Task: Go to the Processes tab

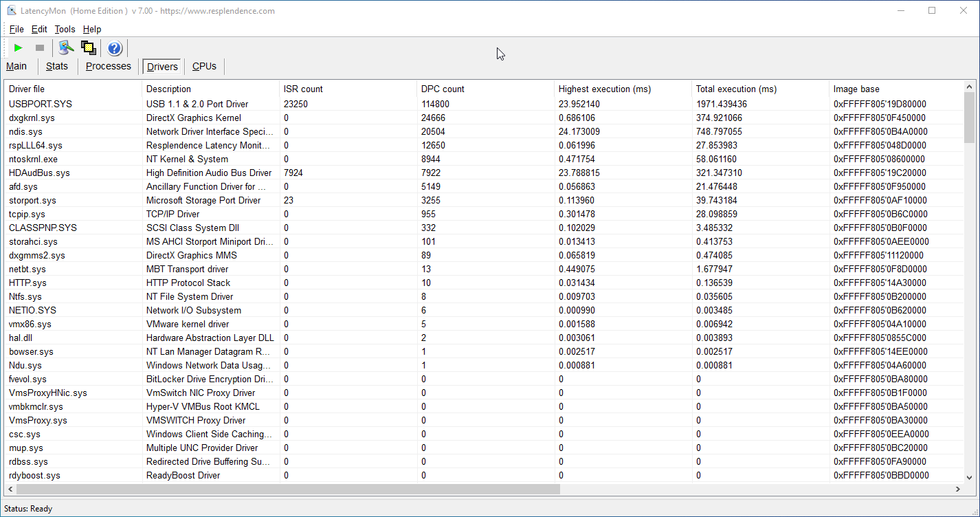Action: [x=108, y=67]
